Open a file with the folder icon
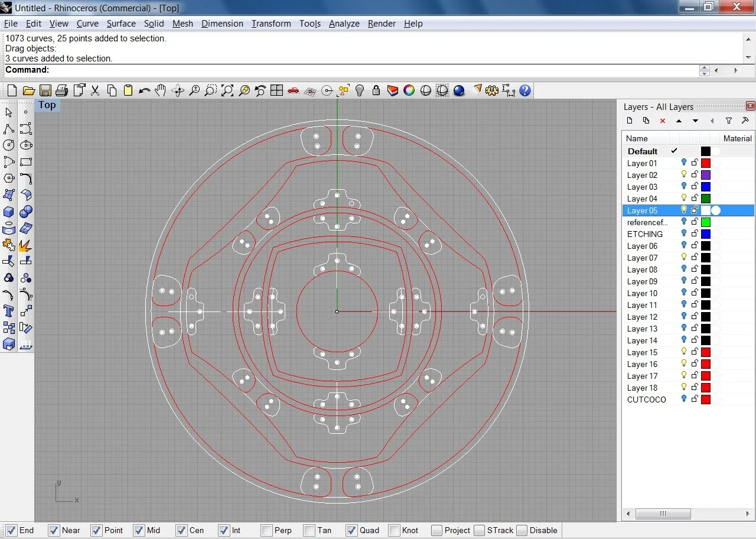The width and height of the screenshot is (756, 539). pos(28,90)
